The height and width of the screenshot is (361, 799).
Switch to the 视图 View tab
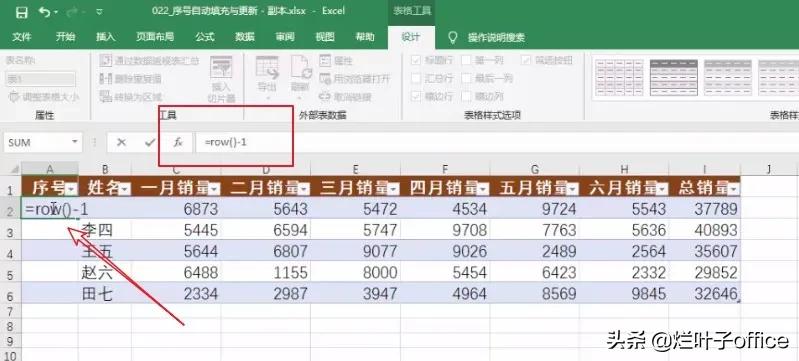325,37
